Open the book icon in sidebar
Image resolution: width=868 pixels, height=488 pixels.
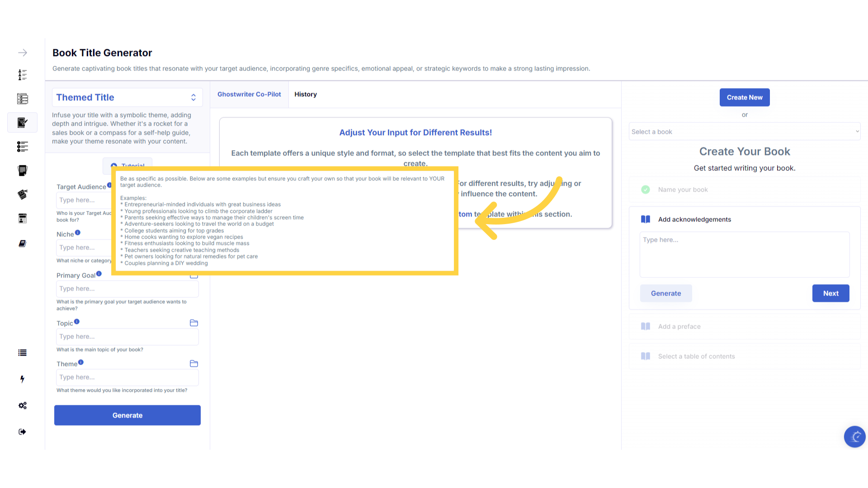tap(23, 244)
